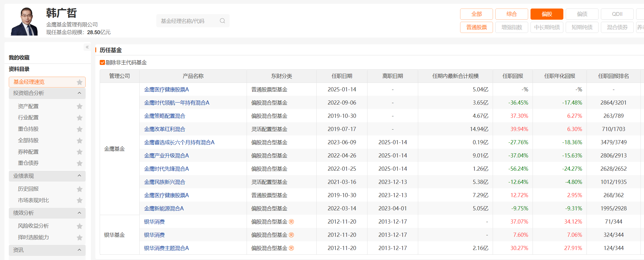The width and height of the screenshot is (644, 260).
Task: Open the 金鹰策略配置混合 fund link
Action: pos(165,116)
